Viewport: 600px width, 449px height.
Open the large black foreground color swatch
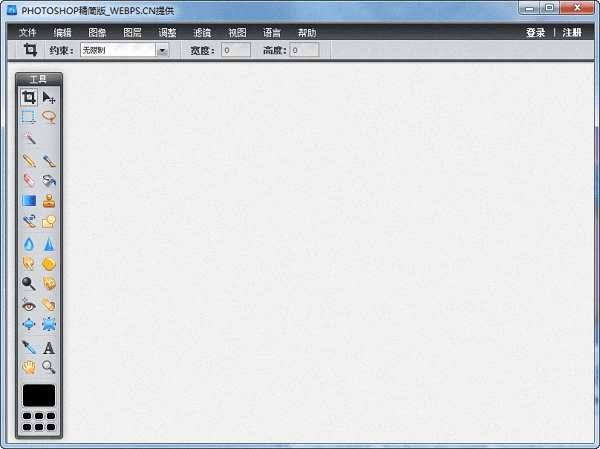39,395
